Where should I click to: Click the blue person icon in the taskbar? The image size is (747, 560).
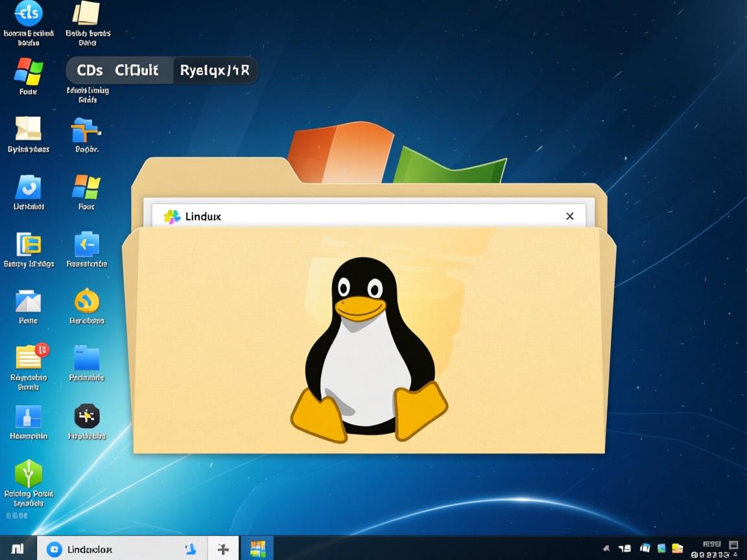click(191, 548)
